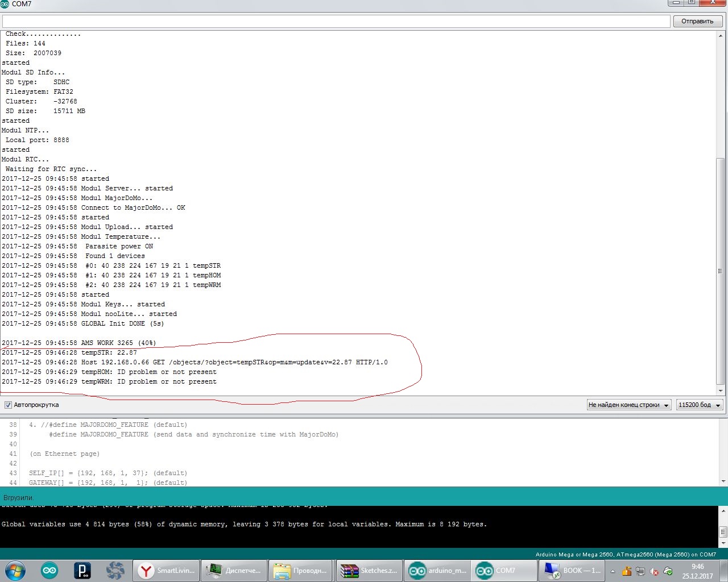Switch to Диспетчер task manager window
Screen dimensions: 728x582
click(x=234, y=570)
